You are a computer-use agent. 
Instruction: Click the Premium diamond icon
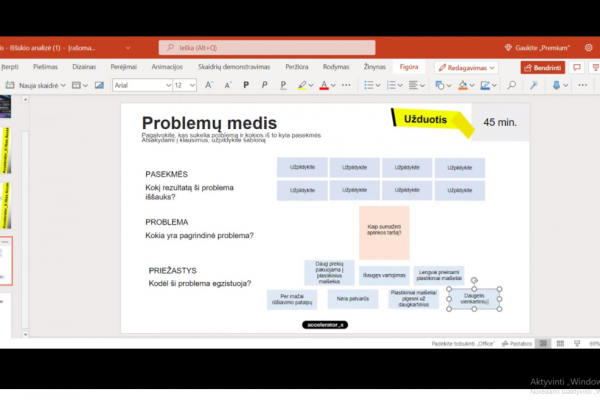click(508, 47)
